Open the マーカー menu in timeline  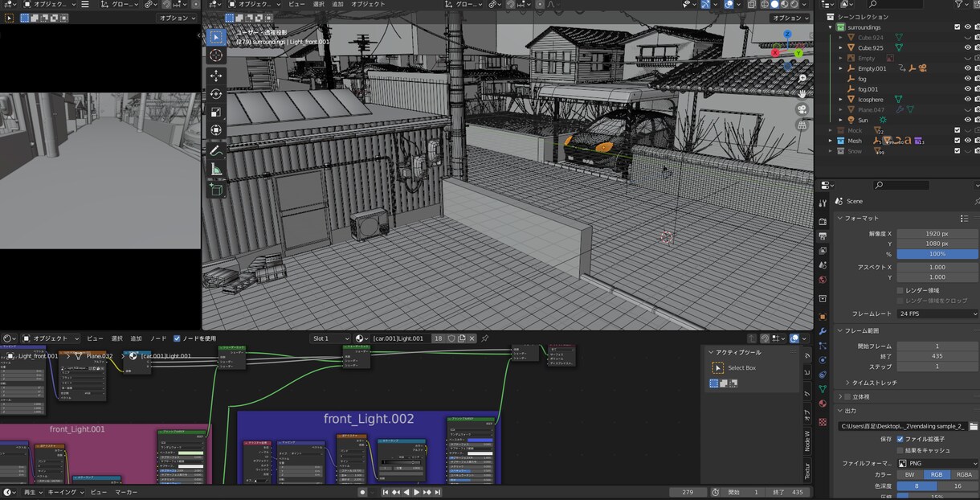coord(125,492)
